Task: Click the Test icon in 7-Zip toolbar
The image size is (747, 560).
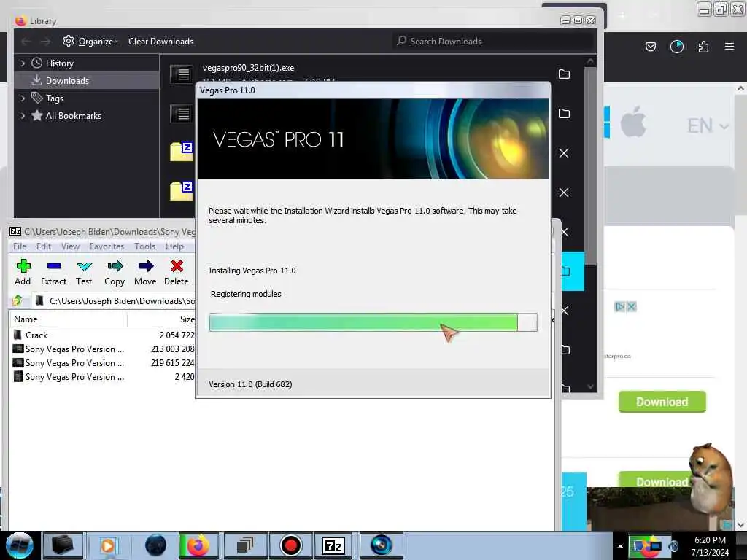Action: (85, 266)
